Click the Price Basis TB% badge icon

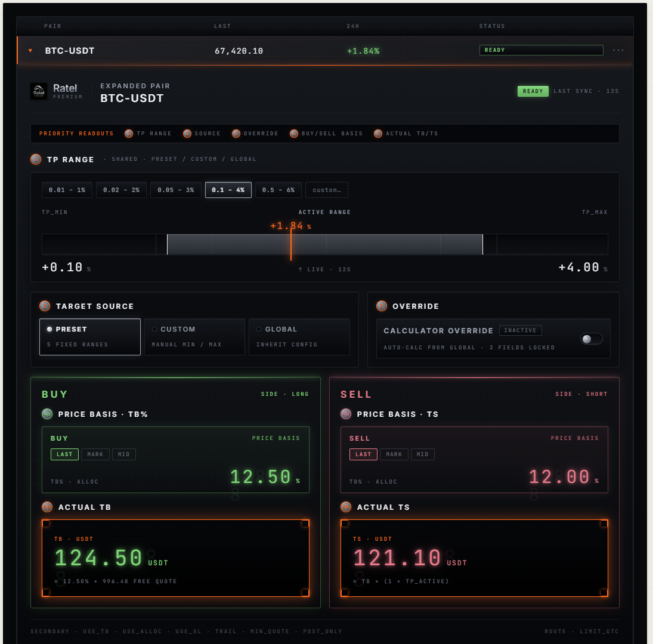pyautogui.click(x=47, y=414)
